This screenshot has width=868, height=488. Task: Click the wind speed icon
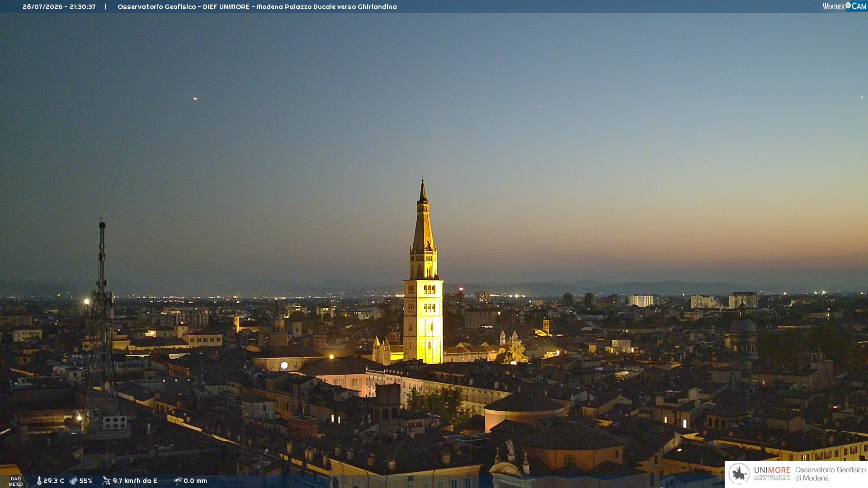[x=106, y=481]
